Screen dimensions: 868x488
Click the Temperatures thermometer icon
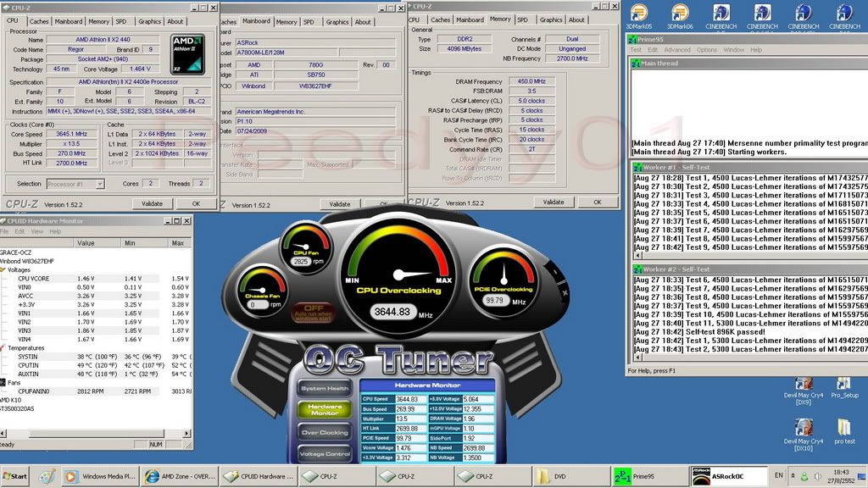[3, 348]
